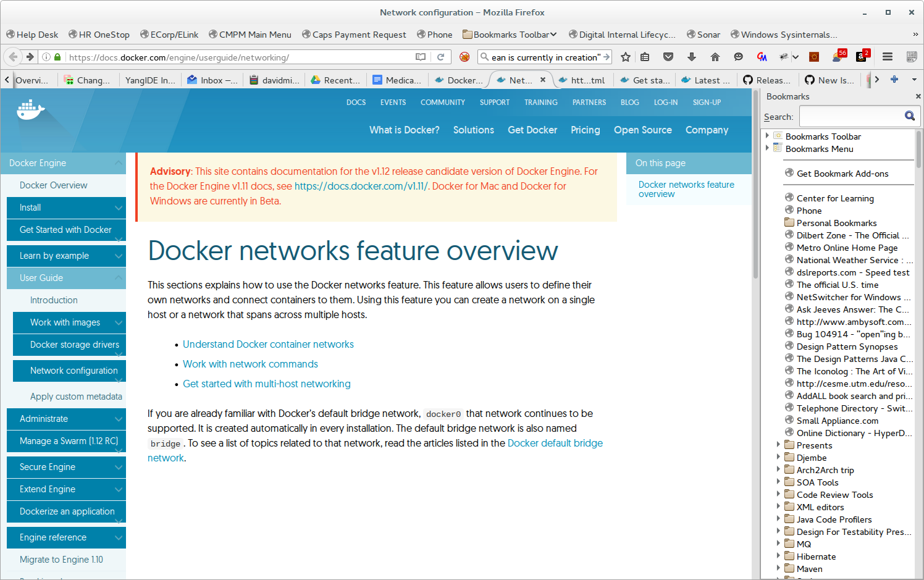Open Introduction in User Guide

[x=54, y=300]
